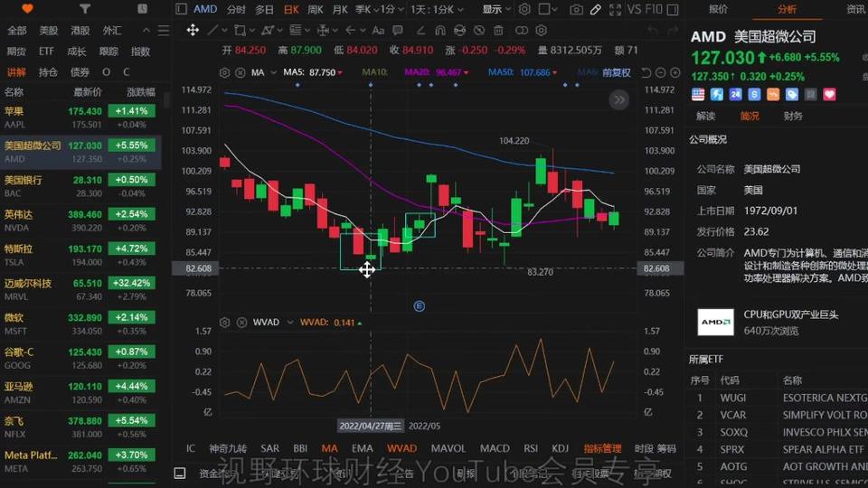Remove the MA indicator with X
868x488 pixels.
click(x=241, y=72)
